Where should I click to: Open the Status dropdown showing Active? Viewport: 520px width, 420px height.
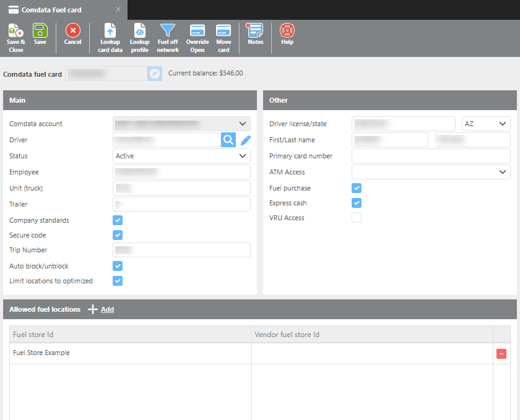tap(181, 156)
